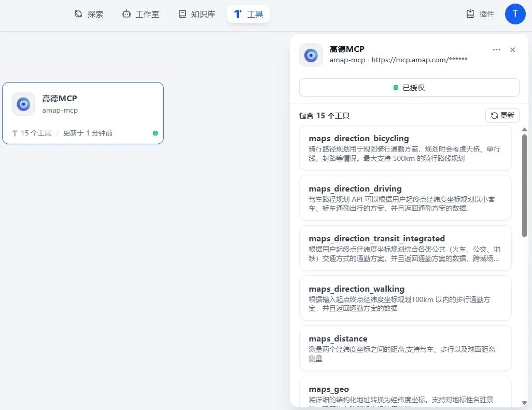Click 'amap-mcp' text on the card

click(60, 110)
